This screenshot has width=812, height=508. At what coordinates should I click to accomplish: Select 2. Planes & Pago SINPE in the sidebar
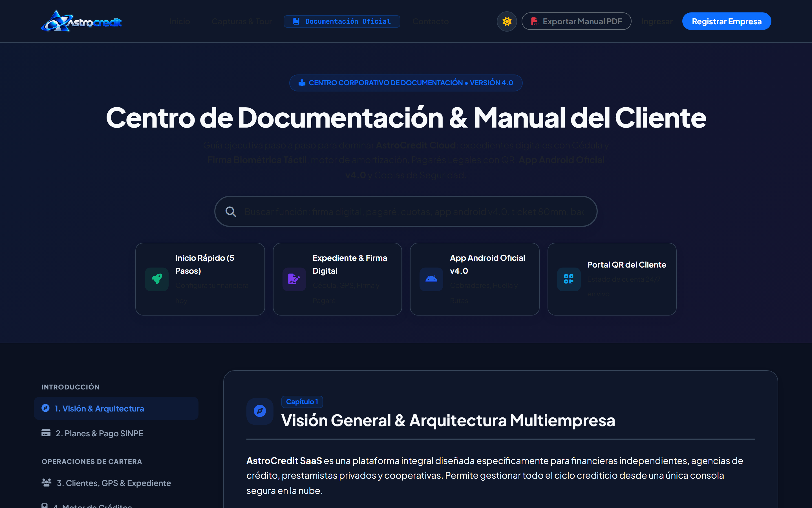(116, 433)
